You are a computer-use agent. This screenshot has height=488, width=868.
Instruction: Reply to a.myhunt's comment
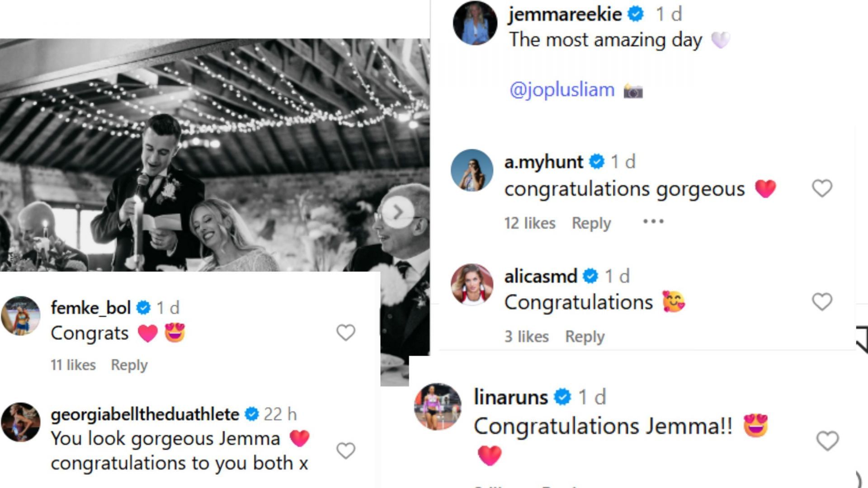591,223
